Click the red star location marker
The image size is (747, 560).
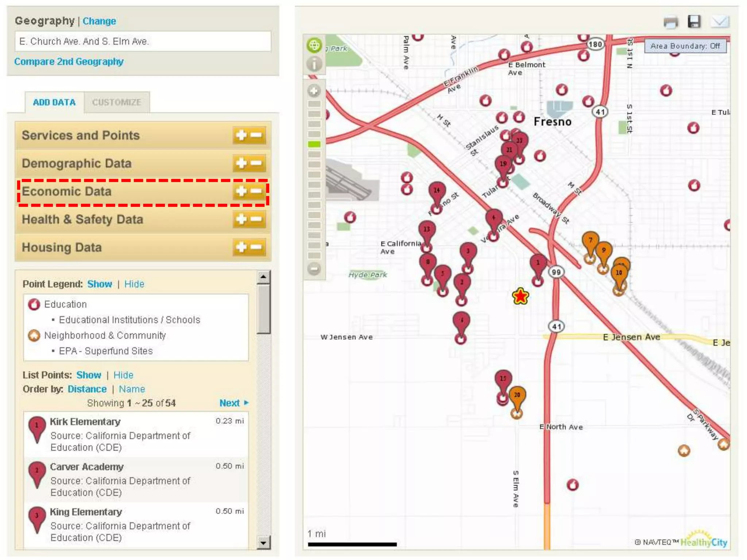(520, 296)
